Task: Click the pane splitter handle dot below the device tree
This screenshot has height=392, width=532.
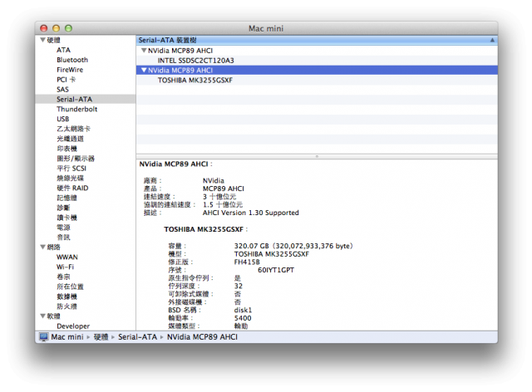Action: (317, 156)
